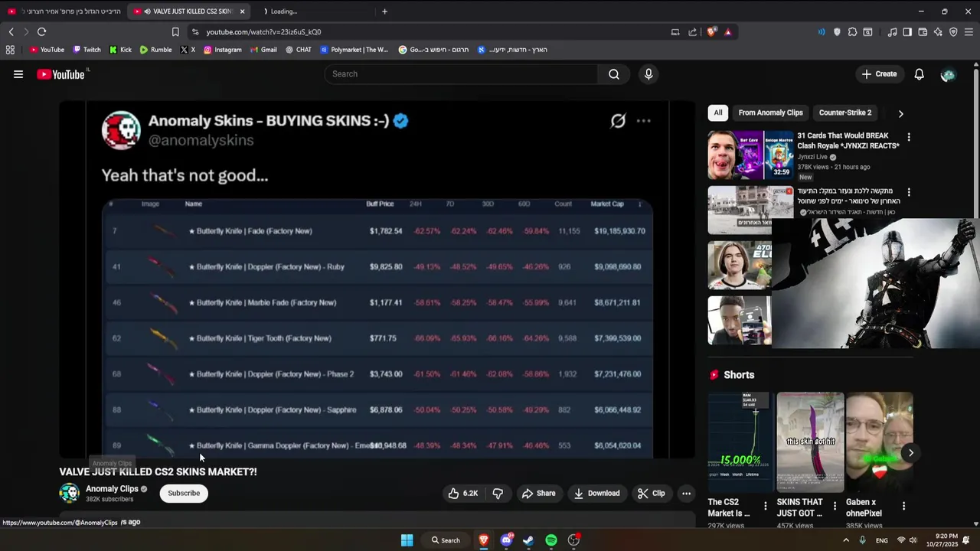Click the browser address bar URL
Screen dimensions: 980x551
[263, 32]
